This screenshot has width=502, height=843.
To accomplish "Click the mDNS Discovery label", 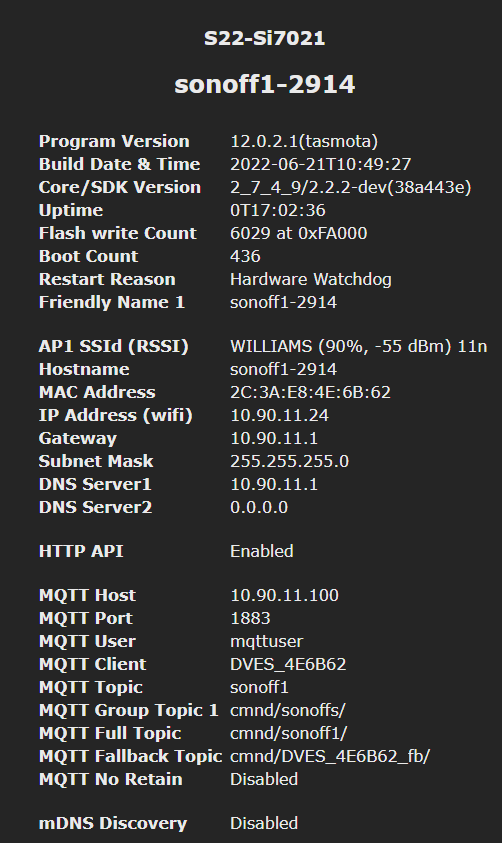I will pyautogui.click(x=113, y=824).
